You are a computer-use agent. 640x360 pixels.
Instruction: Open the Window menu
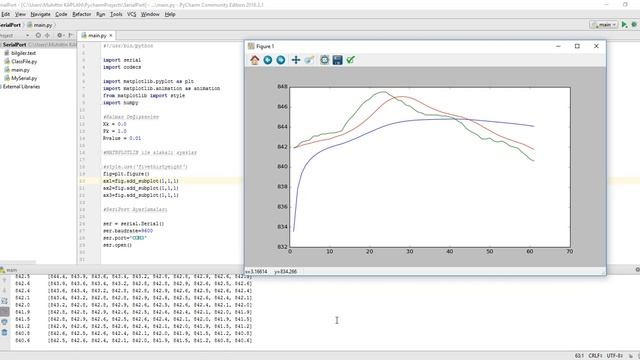pos(150,14)
